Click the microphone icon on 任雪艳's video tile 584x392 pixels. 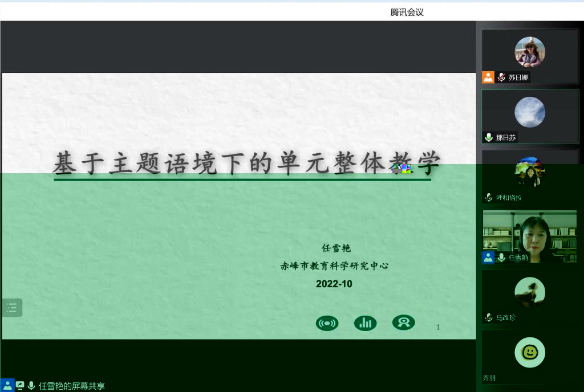[501, 258]
